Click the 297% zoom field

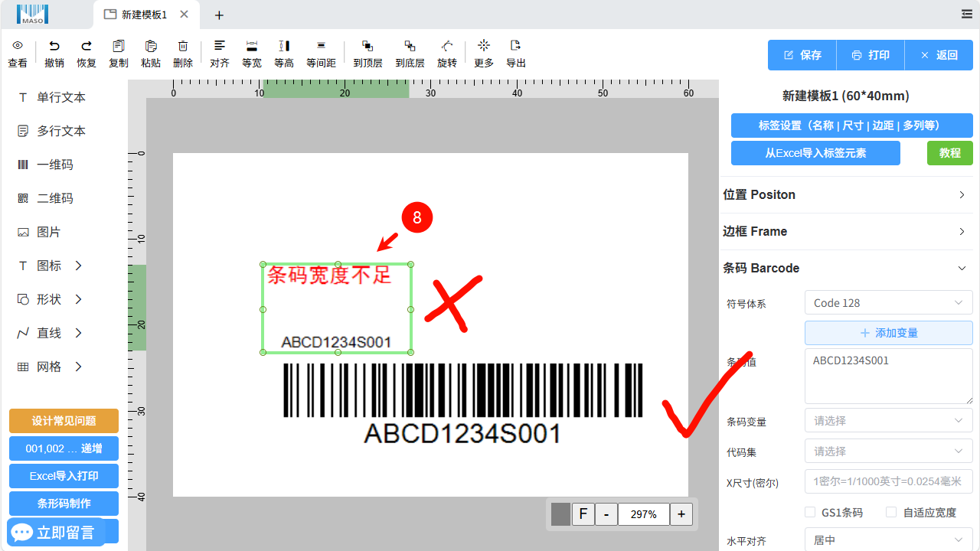point(644,514)
